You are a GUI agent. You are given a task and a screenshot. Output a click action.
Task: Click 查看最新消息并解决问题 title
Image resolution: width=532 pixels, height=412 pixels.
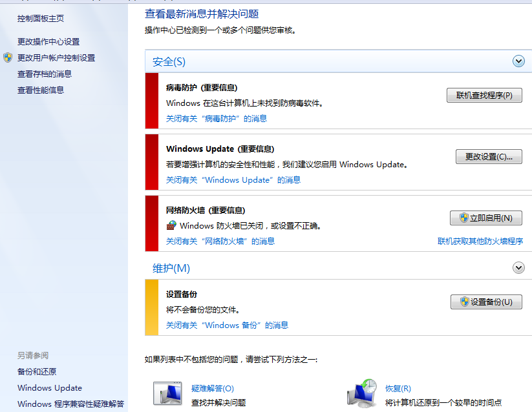pyautogui.click(x=202, y=14)
